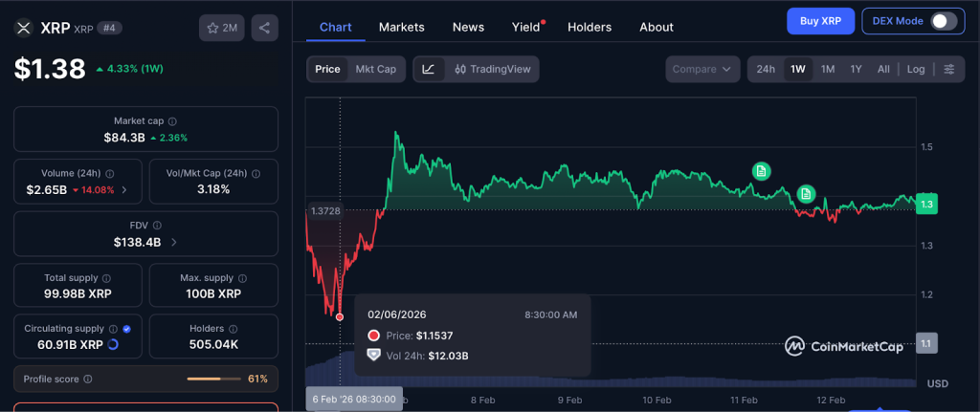Switch to the line chart view icon
This screenshot has height=412, width=980.
[x=428, y=69]
